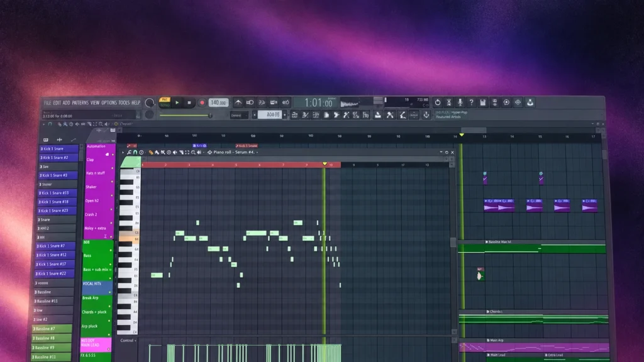Viewport: 644px width, 362px height.
Task: Click the render audio export icon
Action: pyautogui.click(x=495, y=102)
